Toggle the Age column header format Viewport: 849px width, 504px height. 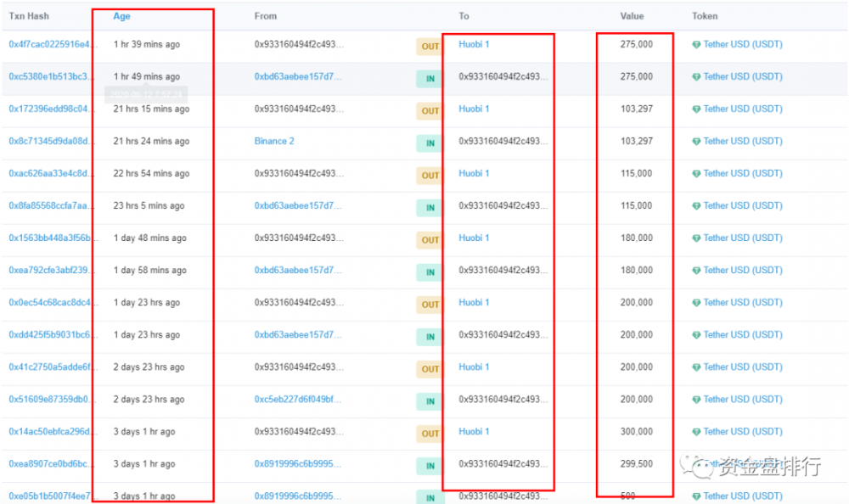(x=122, y=16)
